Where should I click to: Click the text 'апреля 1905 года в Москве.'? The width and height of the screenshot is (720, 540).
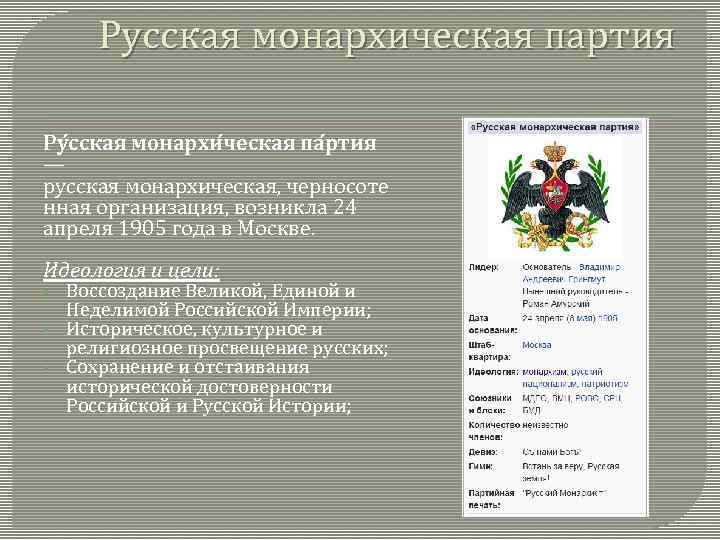click(179, 228)
